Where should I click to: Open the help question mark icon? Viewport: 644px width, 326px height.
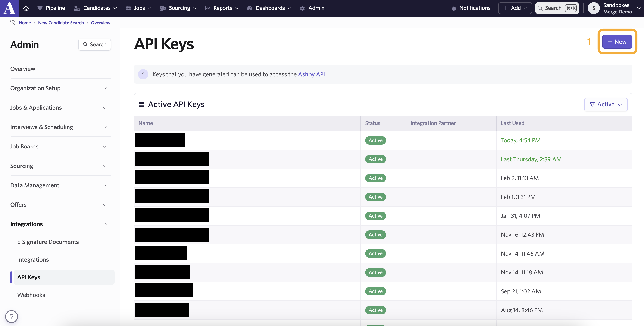[x=12, y=317]
